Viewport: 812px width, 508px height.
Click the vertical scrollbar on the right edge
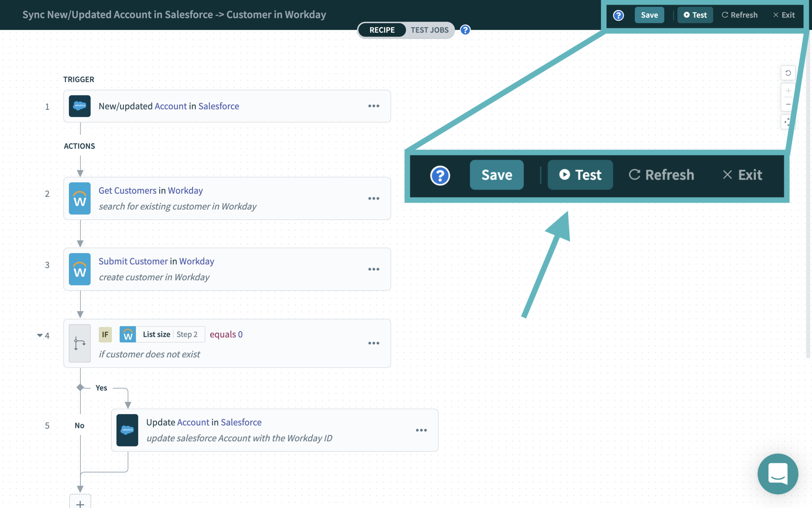pos(808,195)
